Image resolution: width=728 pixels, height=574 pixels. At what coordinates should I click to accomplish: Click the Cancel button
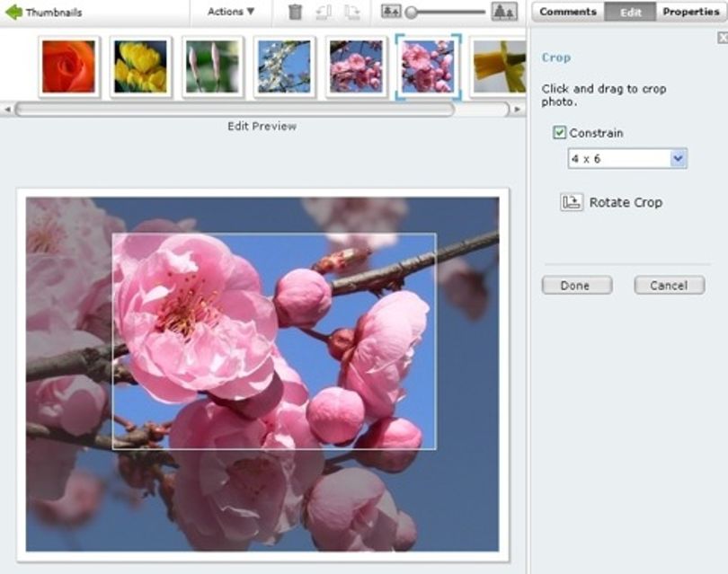[670, 285]
